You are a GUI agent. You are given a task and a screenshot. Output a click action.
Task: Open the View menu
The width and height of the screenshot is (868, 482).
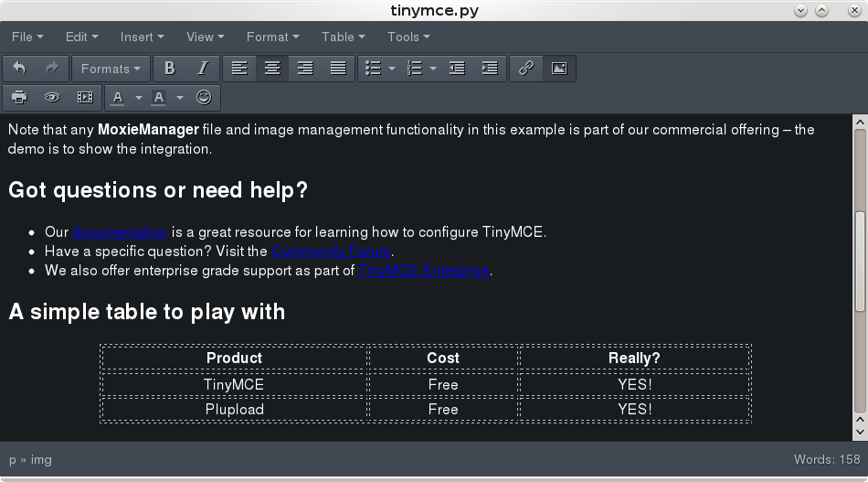coord(205,37)
